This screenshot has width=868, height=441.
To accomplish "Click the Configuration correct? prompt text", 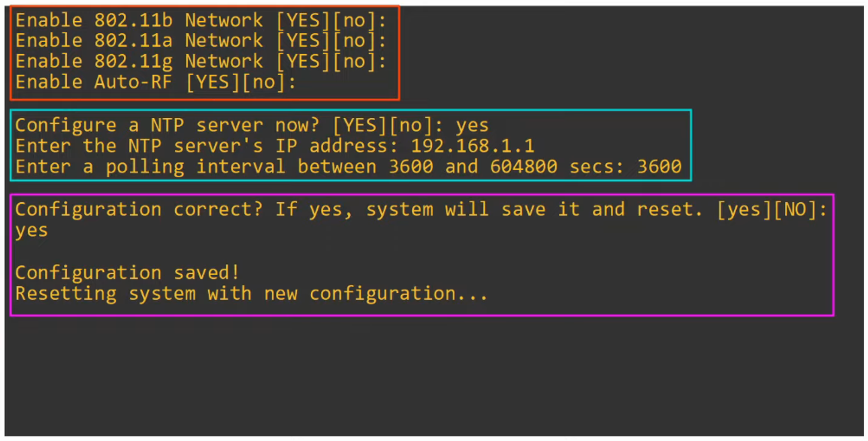I will pyautogui.click(x=139, y=209).
